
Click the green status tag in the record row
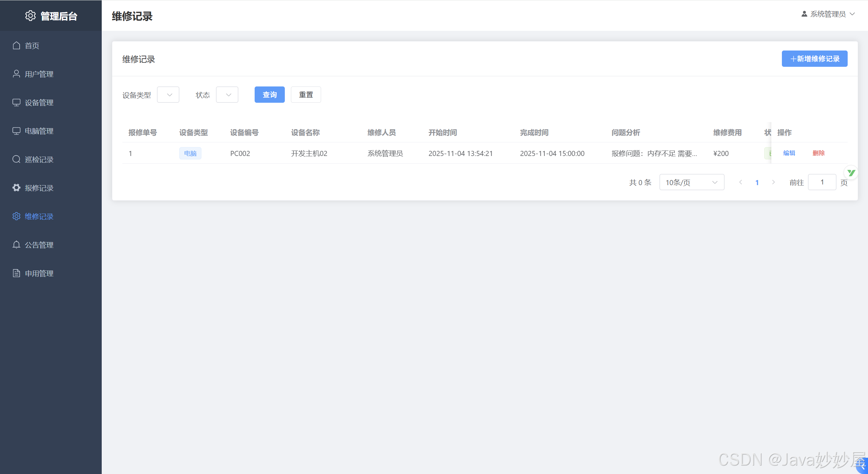coord(768,153)
